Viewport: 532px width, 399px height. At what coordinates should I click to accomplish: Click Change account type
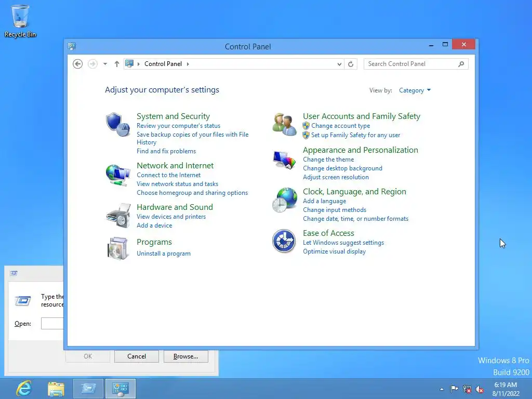click(x=340, y=126)
